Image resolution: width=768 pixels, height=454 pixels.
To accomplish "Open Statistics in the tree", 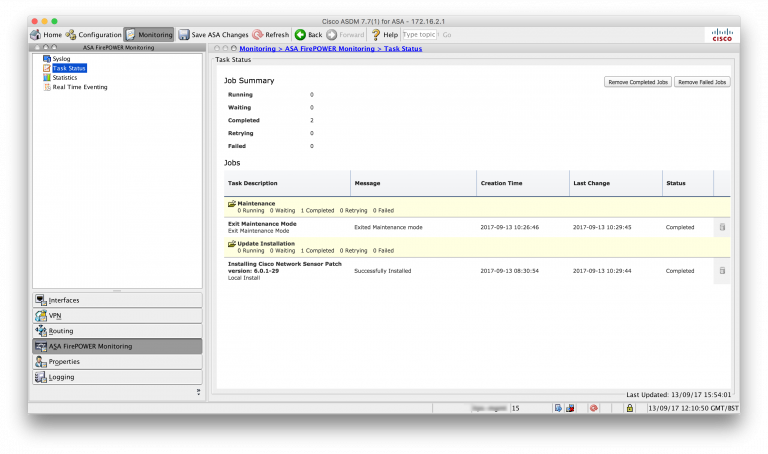I will point(65,77).
